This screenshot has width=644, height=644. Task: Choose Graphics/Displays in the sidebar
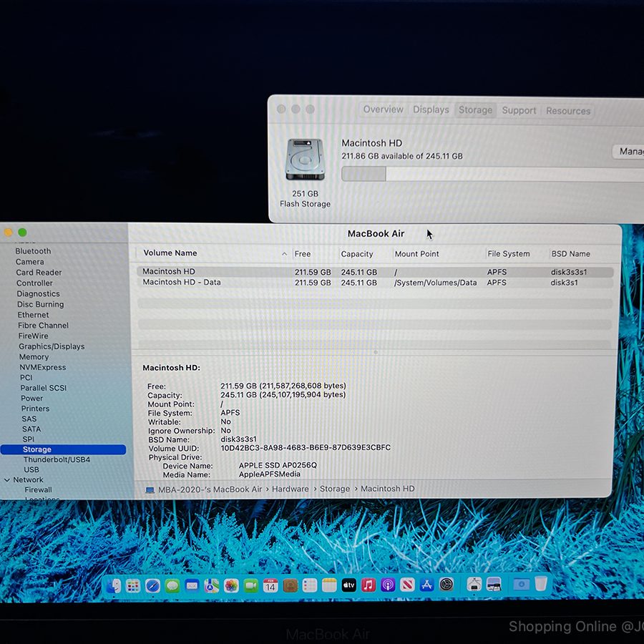52,346
